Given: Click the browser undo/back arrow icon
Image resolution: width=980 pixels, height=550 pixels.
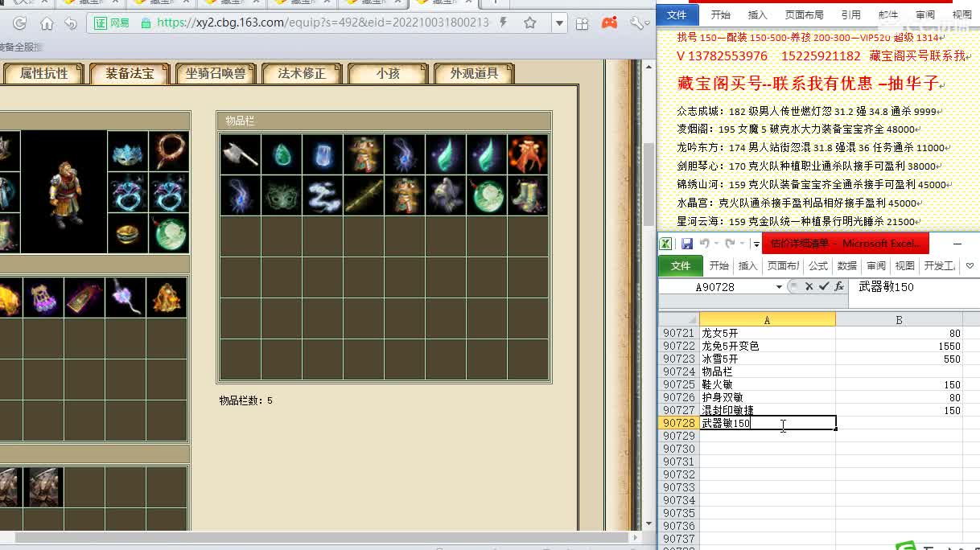Looking at the screenshot, I should (x=71, y=23).
